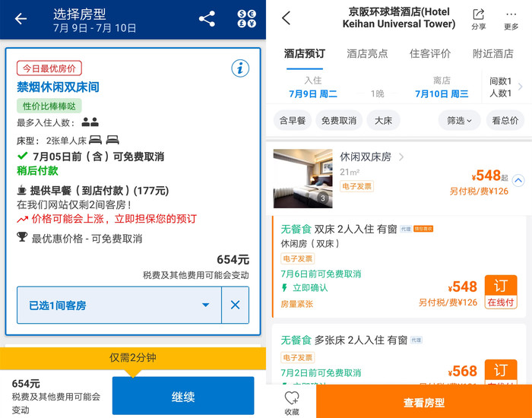Toggle the 大床 filter chip
Image resolution: width=532 pixels, height=418 pixels.
tap(383, 120)
